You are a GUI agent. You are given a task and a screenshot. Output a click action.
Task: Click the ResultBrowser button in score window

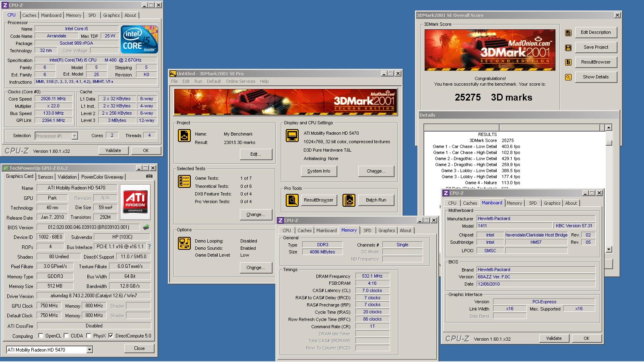point(596,62)
